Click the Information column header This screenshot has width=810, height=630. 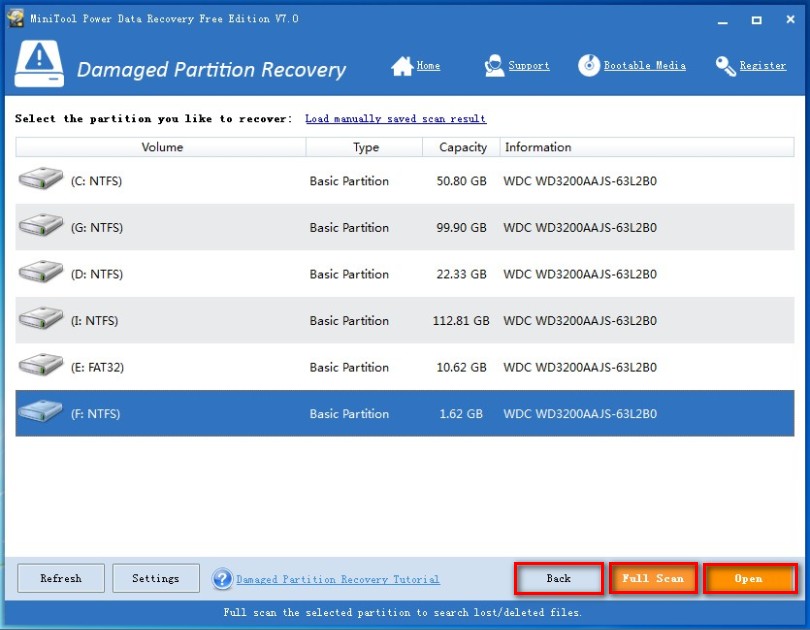point(647,147)
